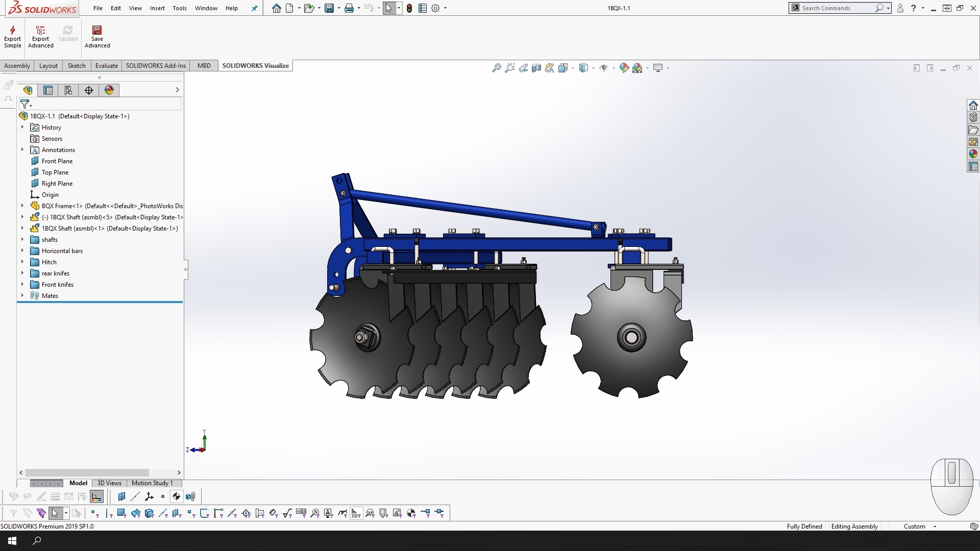Select the Motion Study 1 tab
The width and height of the screenshot is (980, 551).
(x=152, y=483)
